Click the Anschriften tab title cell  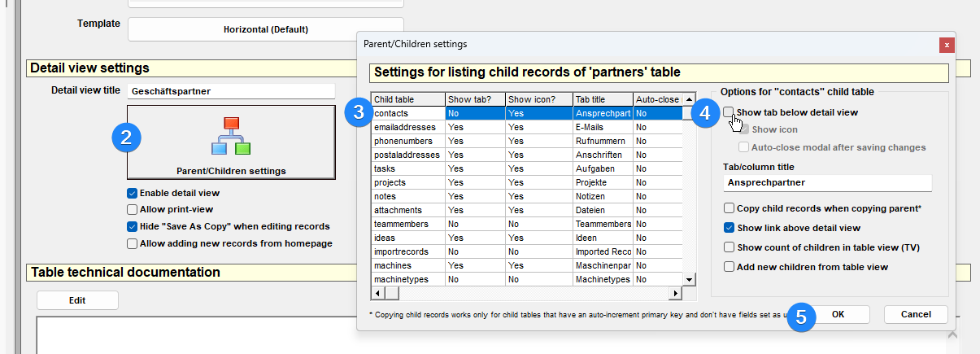pyautogui.click(x=603, y=155)
